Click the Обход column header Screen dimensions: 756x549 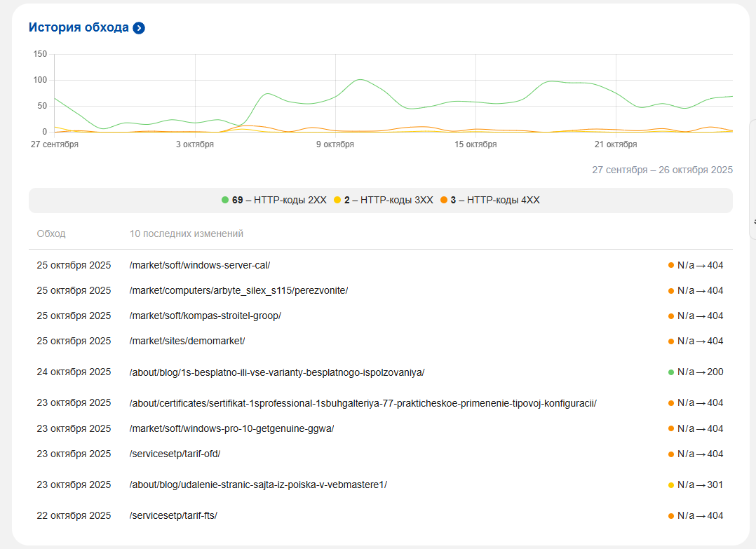tap(51, 233)
